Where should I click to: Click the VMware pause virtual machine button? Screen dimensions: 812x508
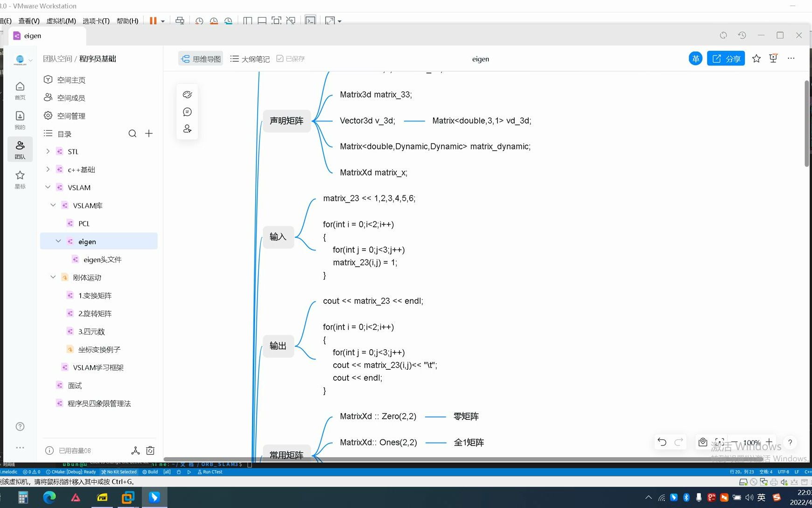pos(153,21)
